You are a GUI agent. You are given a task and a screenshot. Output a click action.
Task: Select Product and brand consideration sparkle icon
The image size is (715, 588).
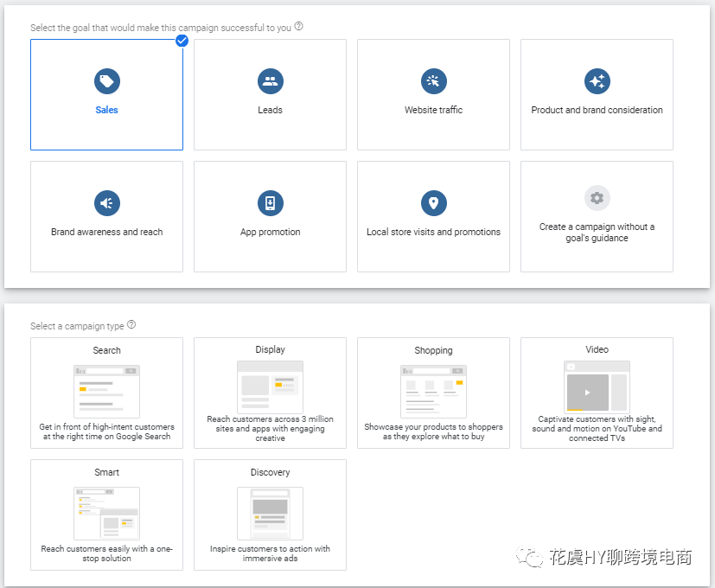(x=597, y=81)
